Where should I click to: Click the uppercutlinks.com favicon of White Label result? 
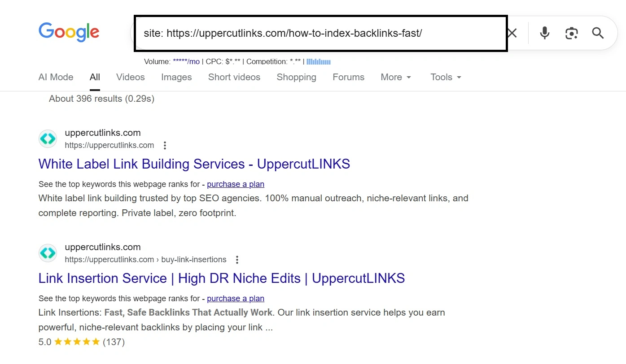[48, 139]
